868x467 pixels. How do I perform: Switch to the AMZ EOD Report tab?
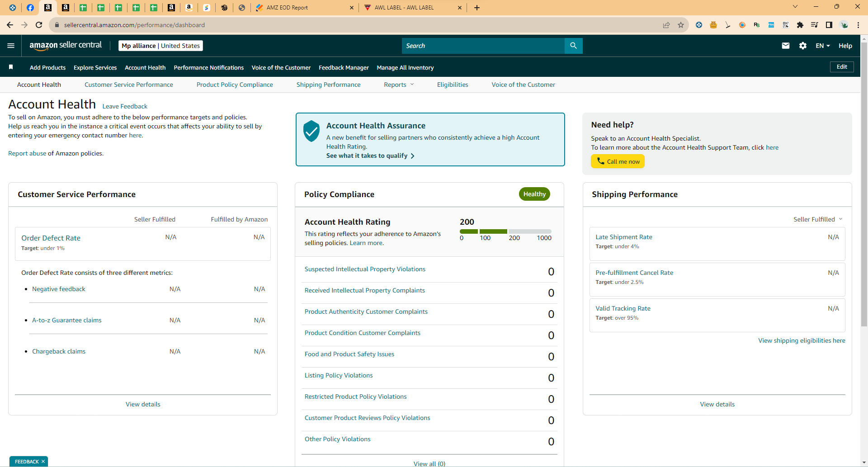click(x=305, y=8)
